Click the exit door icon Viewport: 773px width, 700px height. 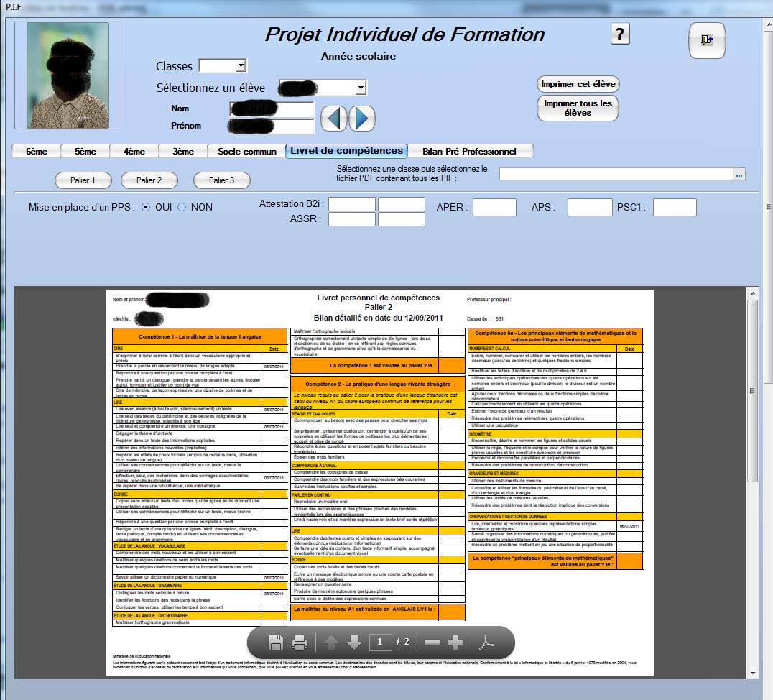(707, 41)
